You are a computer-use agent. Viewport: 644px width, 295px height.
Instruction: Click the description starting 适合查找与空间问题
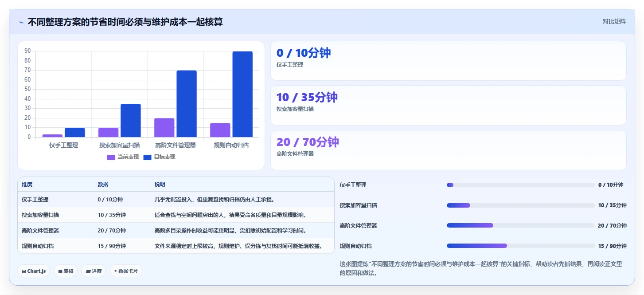pyautogui.click(x=231, y=215)
